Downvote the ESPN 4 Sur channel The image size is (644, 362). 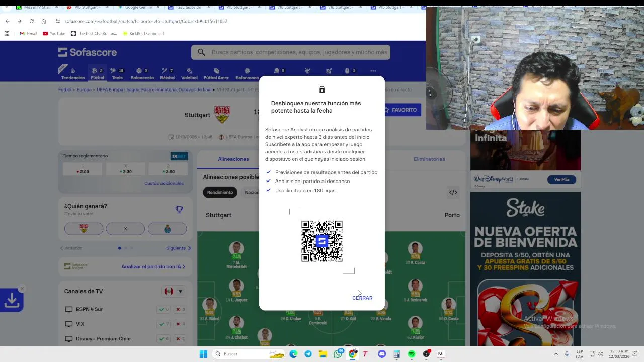(180, 309)
